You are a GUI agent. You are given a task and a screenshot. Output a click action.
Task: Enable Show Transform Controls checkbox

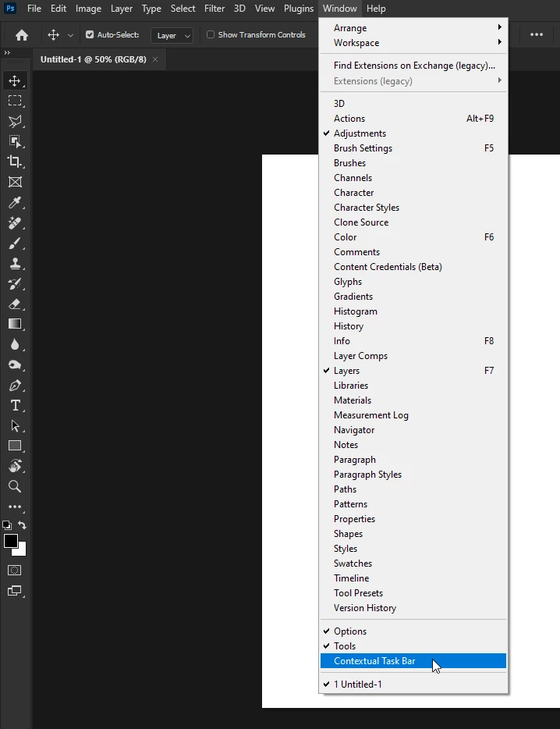point(211,34)
